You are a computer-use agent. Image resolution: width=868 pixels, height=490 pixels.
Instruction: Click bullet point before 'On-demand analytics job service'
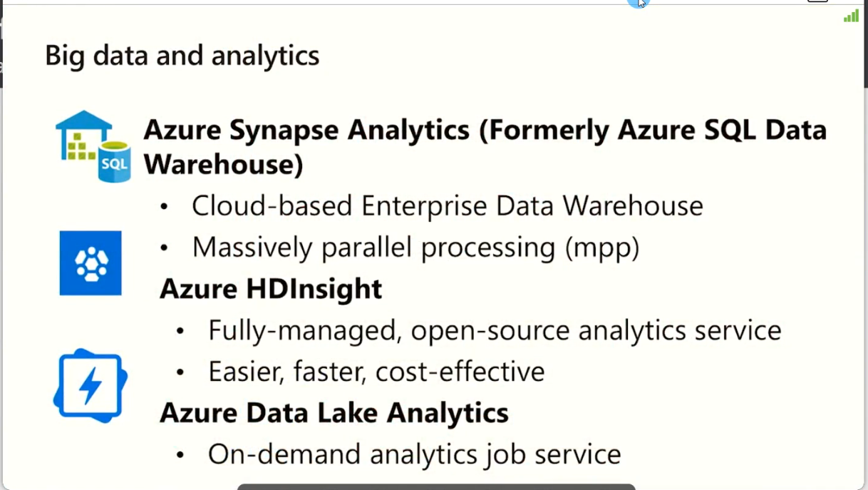tap(180, 455)
